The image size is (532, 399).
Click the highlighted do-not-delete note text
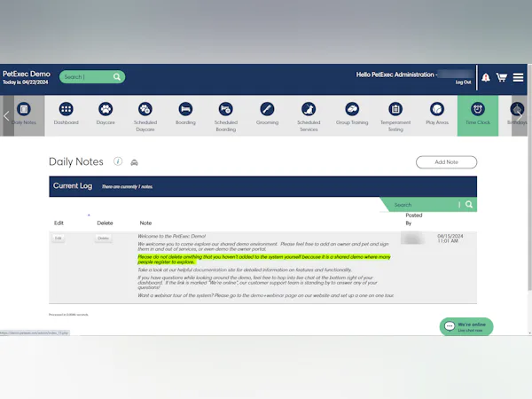[x=264, y=260]
